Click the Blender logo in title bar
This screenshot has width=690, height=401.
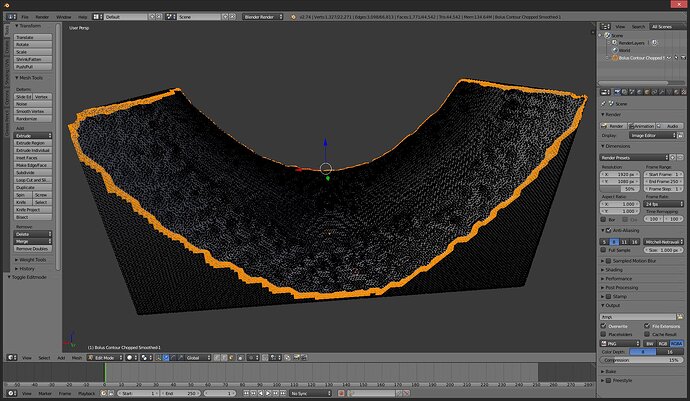point(6,5)
